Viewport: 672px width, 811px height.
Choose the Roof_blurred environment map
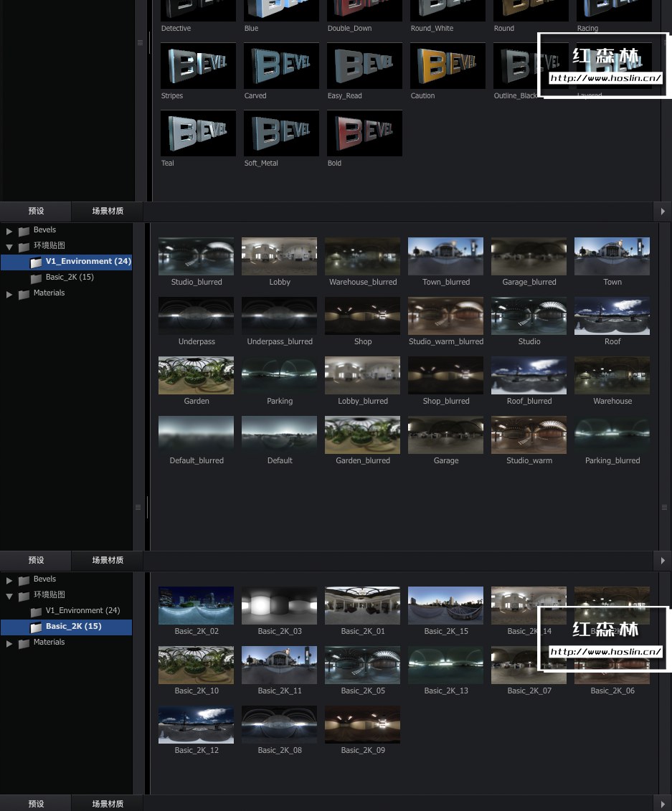coord(529,376)
